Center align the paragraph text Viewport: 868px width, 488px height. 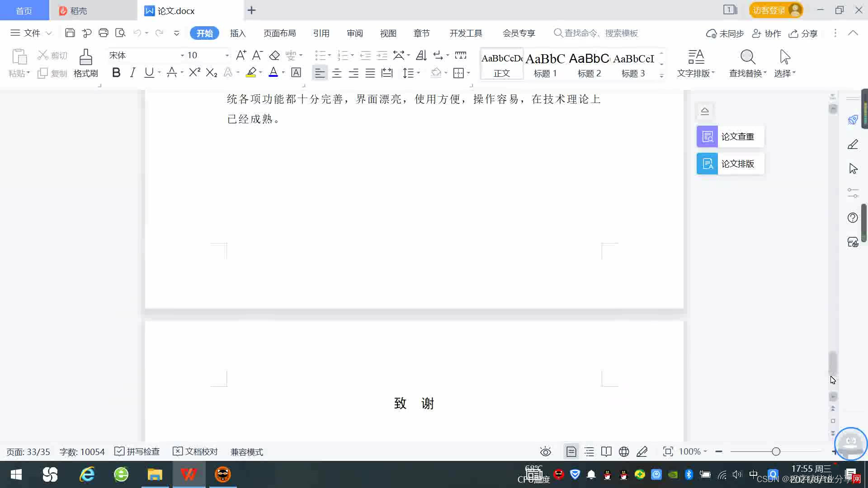(x=336, y=73)
